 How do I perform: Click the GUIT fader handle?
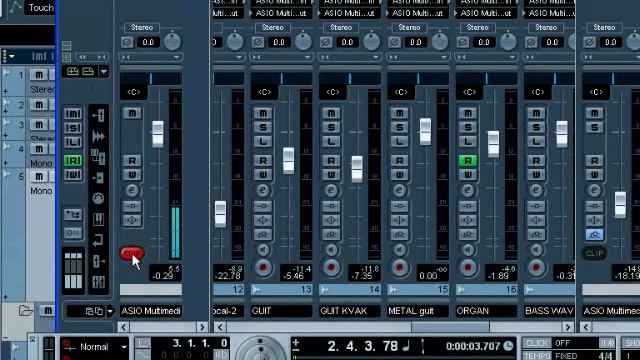(x=289, y=161)
